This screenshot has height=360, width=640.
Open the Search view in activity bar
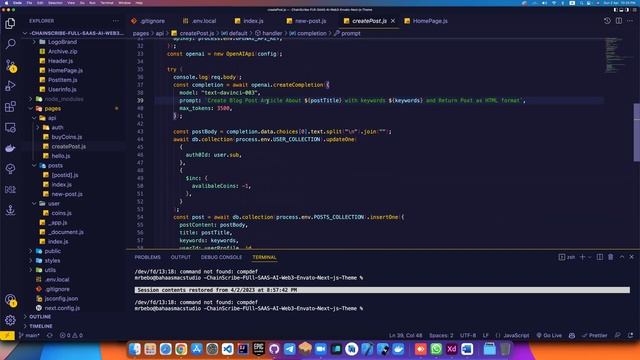(10, 44)
